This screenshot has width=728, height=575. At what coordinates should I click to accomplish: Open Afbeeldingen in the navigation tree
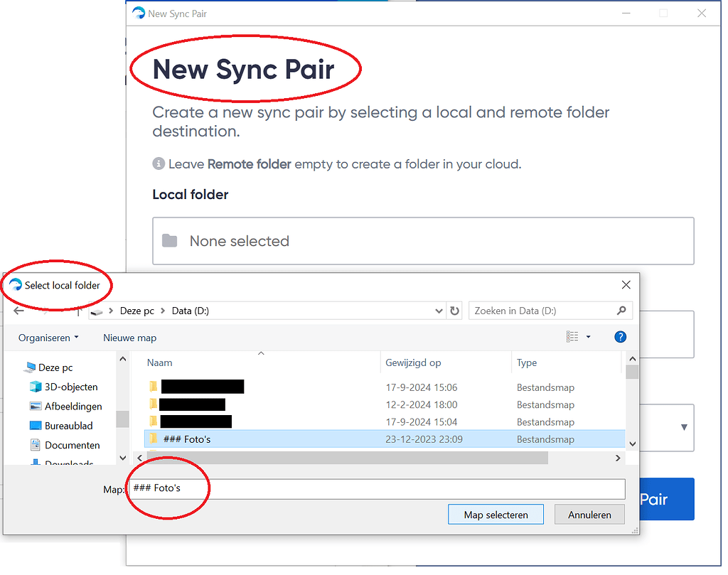tap(73, 407)
